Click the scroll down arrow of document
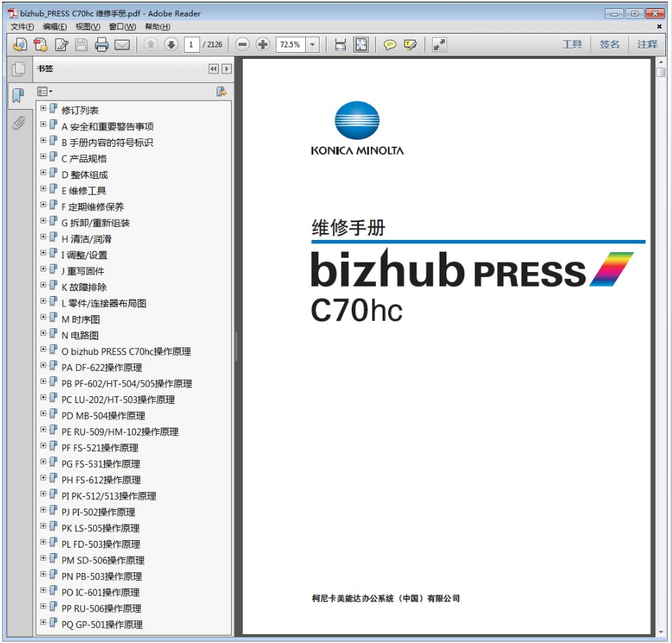The height and width of the screenshot is (643, 672). (x=660, y=632)
